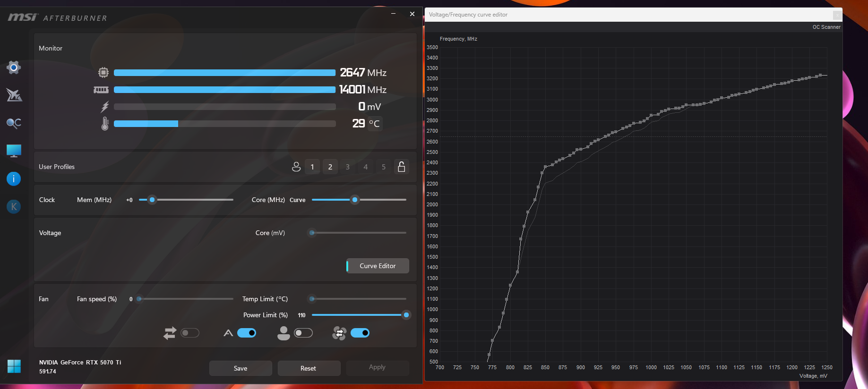This screenshot has width=868, height=389.
Task: Click the user profile person icon
Action: [296, 167]
